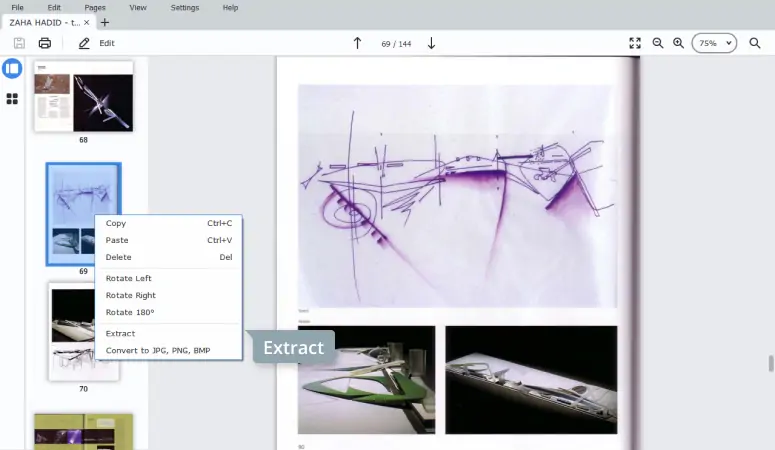Click the zoom in magnifier
The height and width of the screenshot is (450, 775).
tap(679, 43)
